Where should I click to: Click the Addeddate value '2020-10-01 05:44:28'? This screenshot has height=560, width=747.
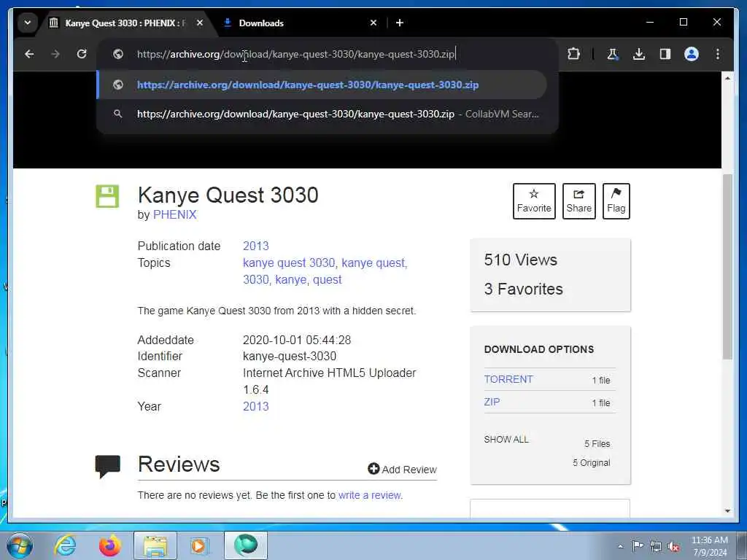pyautogui.click(x=297, y=340)
